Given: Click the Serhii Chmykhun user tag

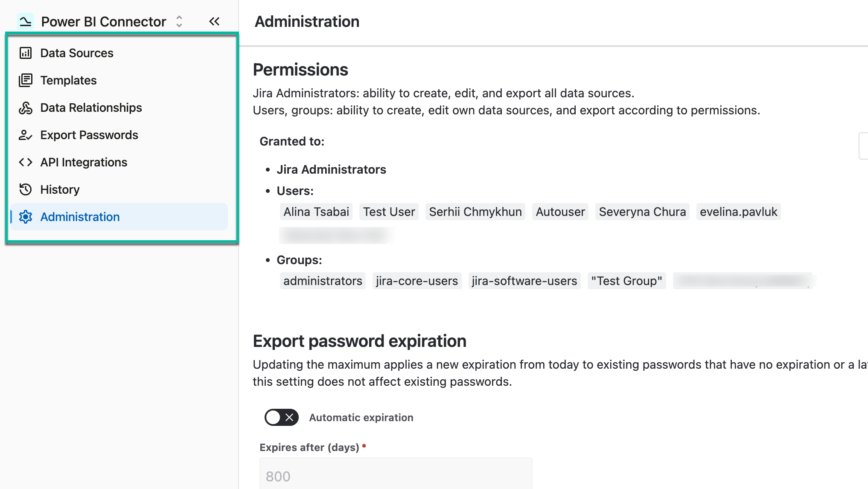Looking at the screenshot, I should (475, 212).
